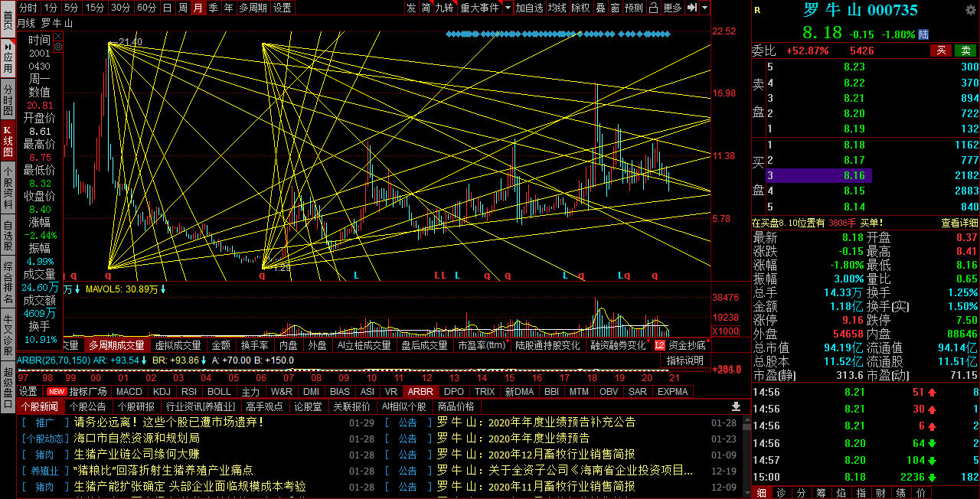Select the BOLL indicator tab
This screenshot has width=980, height=499.
[219, 392]
